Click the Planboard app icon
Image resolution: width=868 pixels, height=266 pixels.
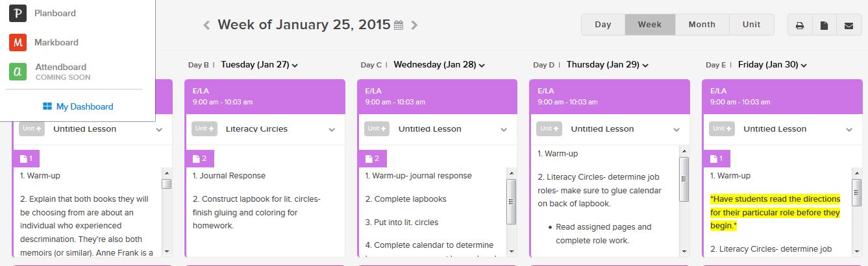point(18,13)
